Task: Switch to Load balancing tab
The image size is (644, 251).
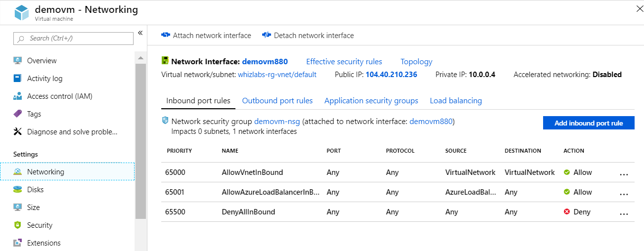Action: coord(456,101)
